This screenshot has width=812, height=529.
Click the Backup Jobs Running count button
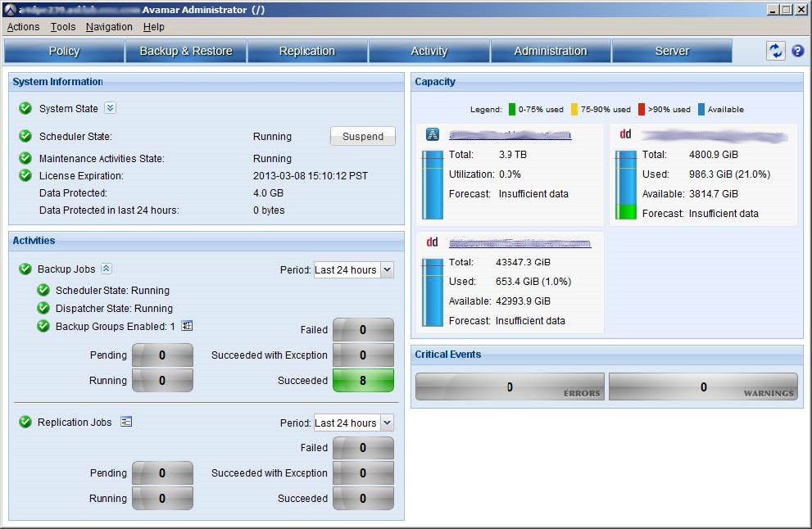click(x=162, y=381)
